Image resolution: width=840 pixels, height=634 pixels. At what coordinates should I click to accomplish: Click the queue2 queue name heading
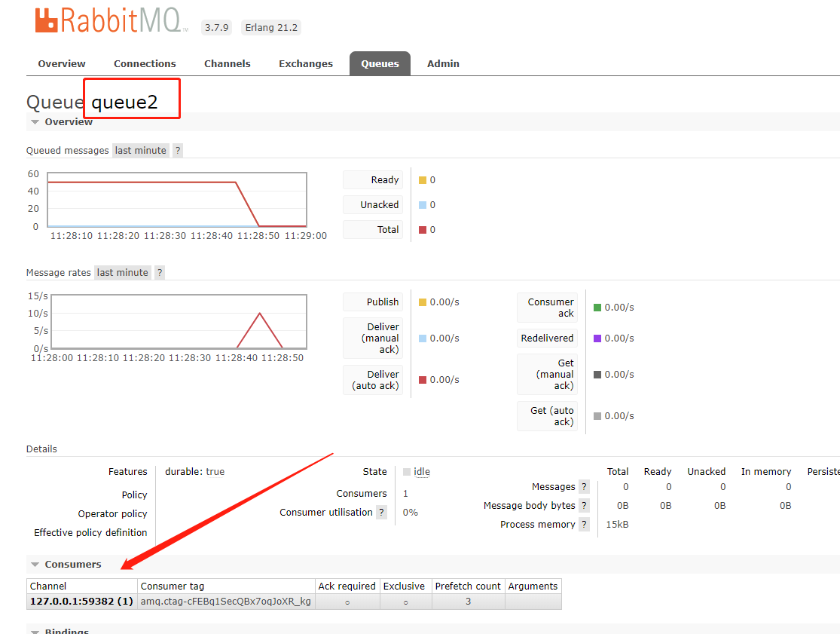[125, 102]
